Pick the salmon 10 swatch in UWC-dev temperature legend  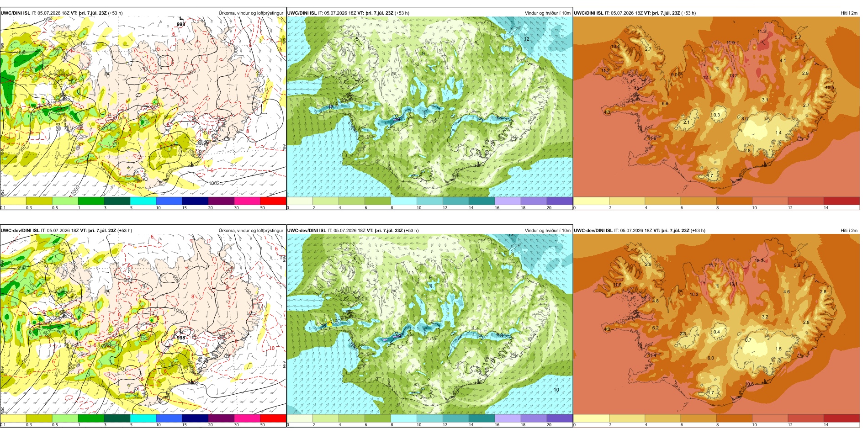pos(770,418)
